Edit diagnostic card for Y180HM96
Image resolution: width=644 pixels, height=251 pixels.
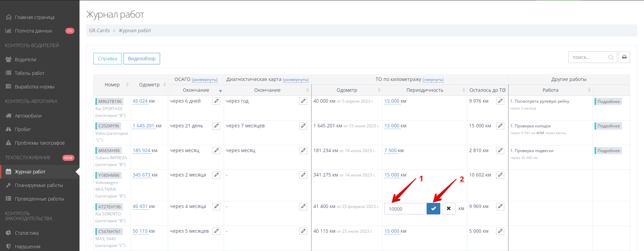303,175
